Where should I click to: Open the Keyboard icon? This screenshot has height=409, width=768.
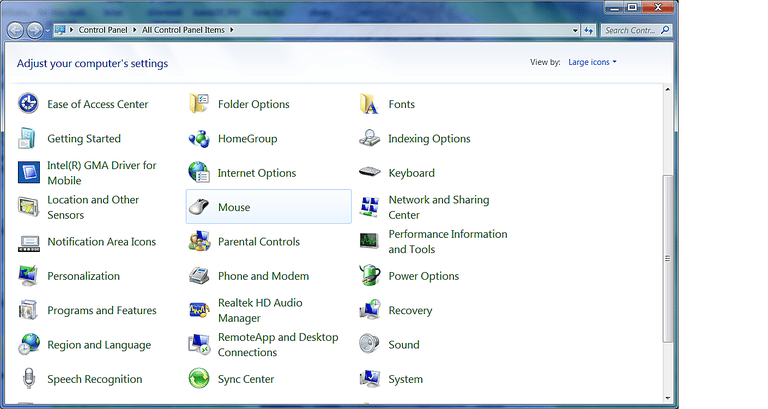[x=370, y=173]
